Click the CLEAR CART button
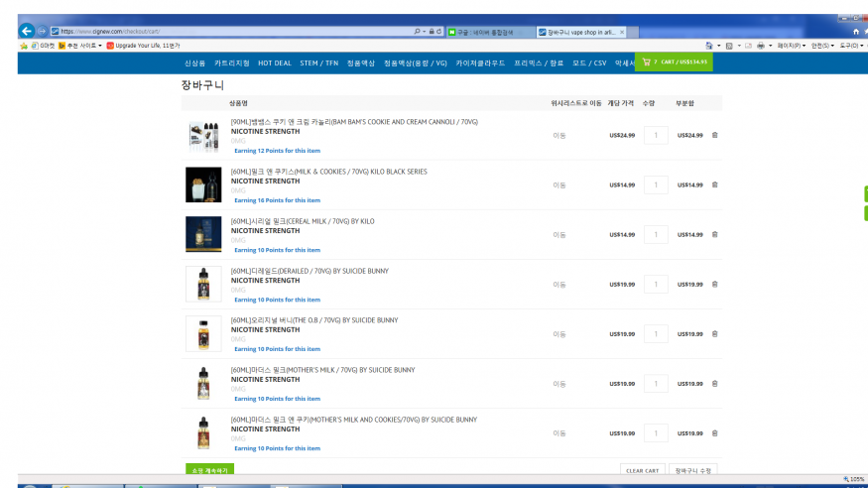 click(642, 470)
